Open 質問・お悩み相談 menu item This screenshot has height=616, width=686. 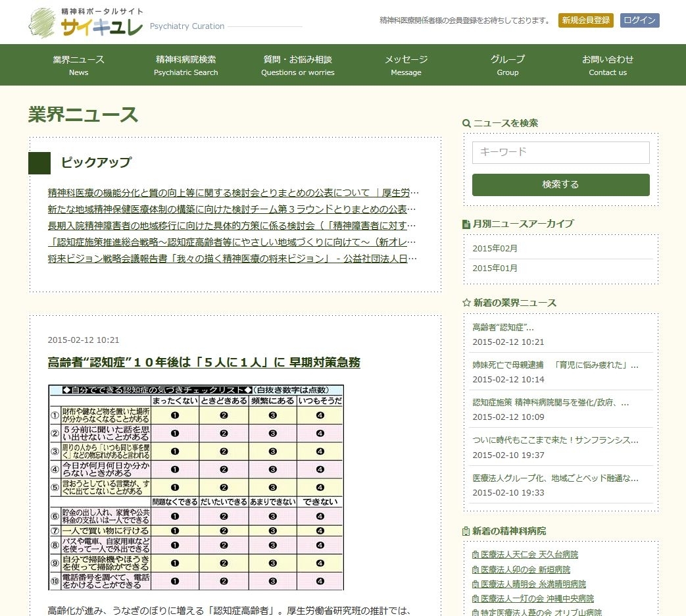pos(298,65)
